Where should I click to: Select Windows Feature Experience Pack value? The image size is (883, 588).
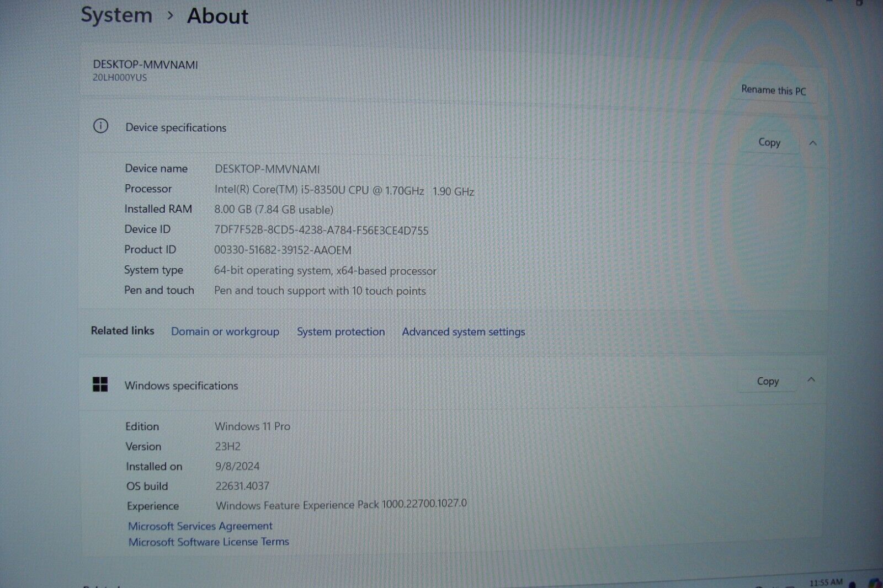tap(341, 504)
